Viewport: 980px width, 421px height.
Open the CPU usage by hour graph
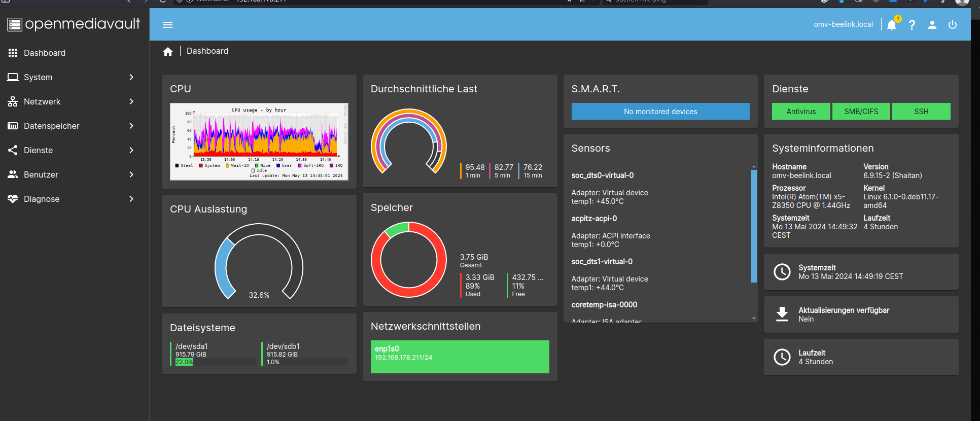[259, 142]
